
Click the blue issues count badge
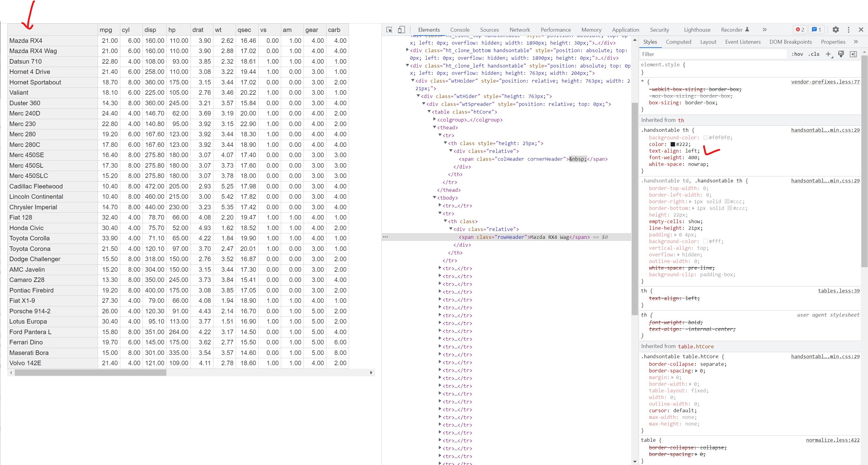[x=816, y=30]
